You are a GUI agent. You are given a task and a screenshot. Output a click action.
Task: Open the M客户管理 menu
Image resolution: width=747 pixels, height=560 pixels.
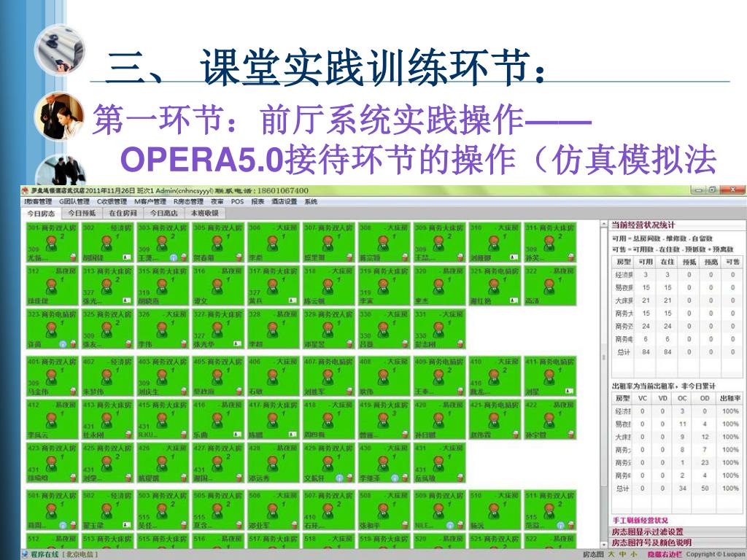coord(150,201)
